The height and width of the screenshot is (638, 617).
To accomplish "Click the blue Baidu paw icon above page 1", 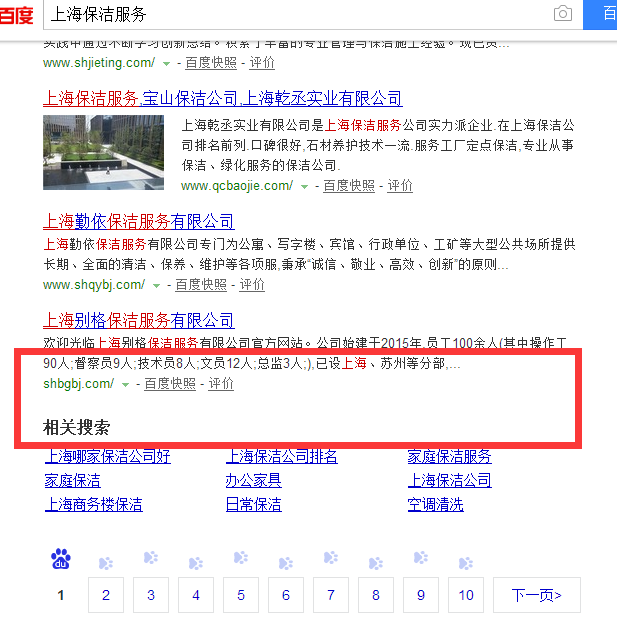I will (61, 559).
